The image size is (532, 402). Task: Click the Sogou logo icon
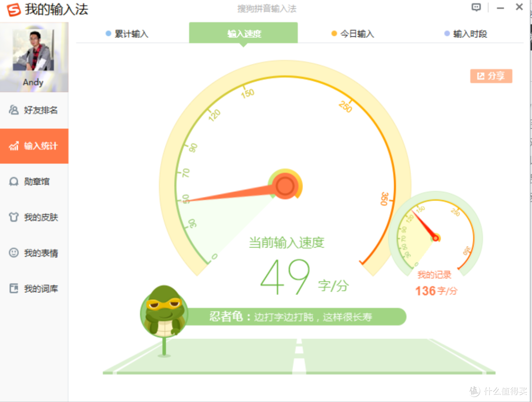pos(14,9)
